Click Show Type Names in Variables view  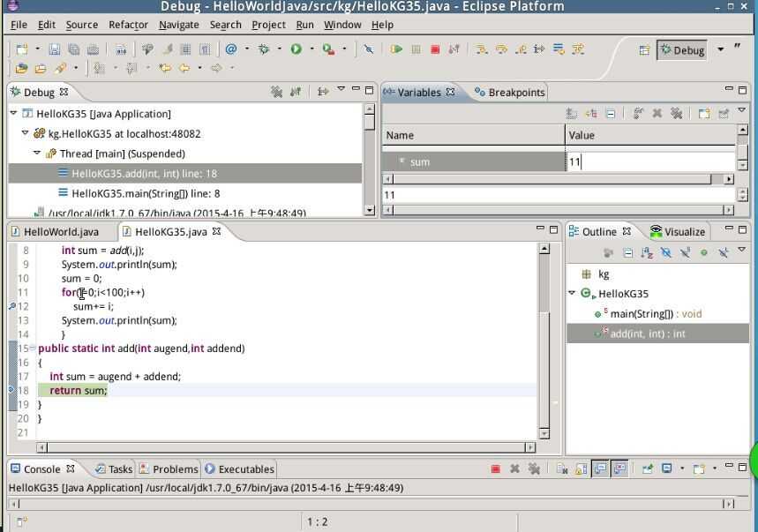coord(572,114)
